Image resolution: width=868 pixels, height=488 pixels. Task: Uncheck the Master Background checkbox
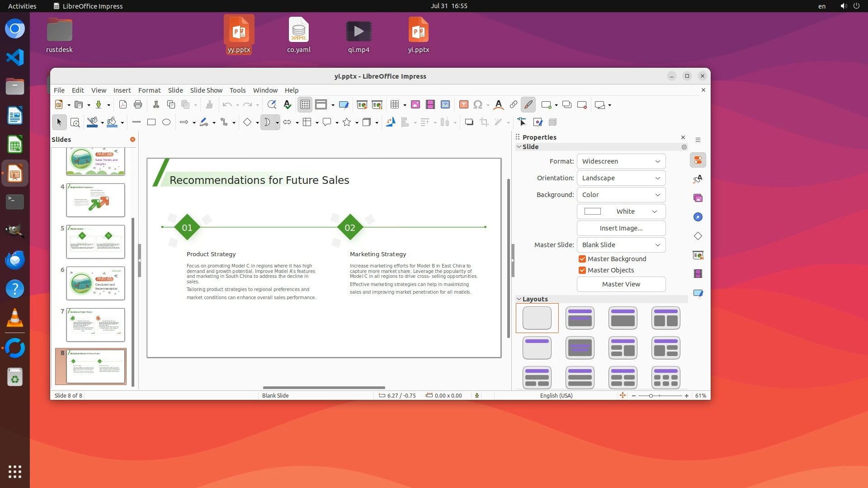pyautogui.click(x=582, y=259)
